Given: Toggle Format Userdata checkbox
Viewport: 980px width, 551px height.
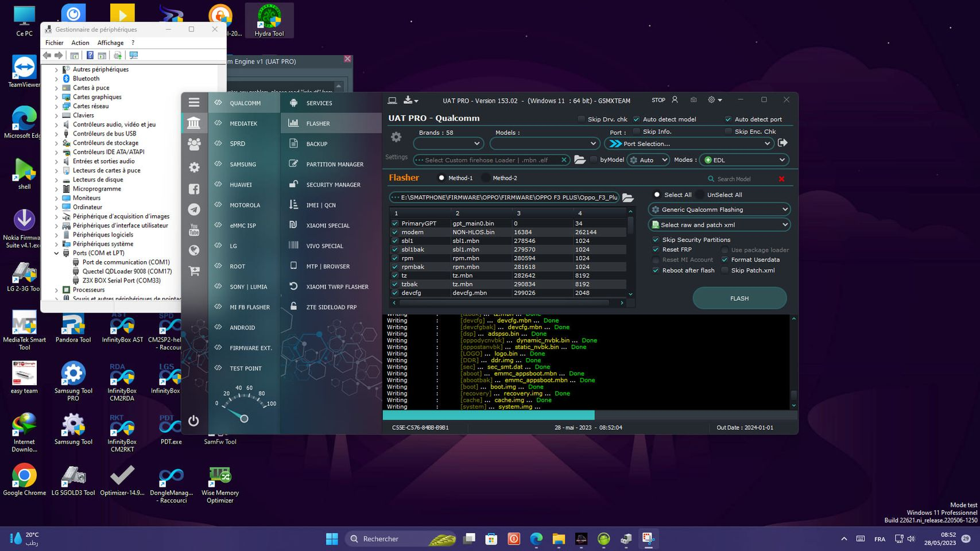Looking at the screenshot, I should [725, 259].
